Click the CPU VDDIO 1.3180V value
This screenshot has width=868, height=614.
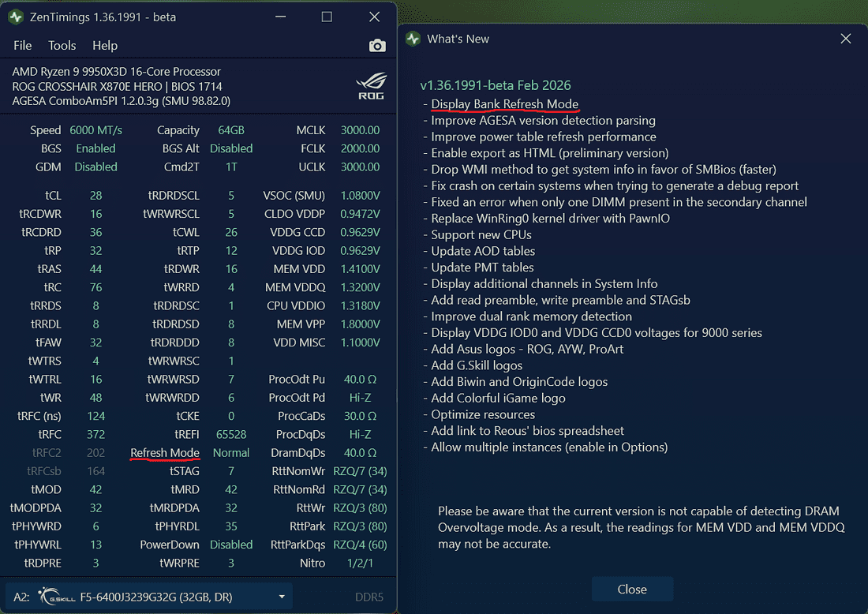pyautogui.click(x=360, y=305)
